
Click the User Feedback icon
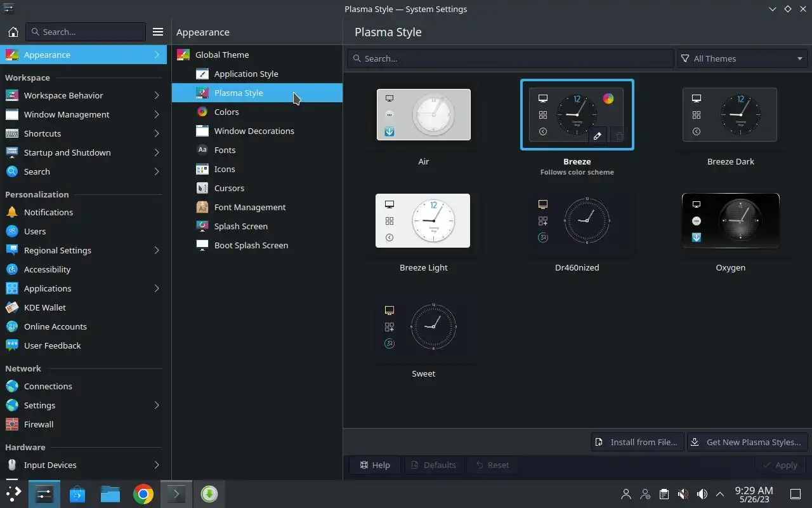(12, 345)
